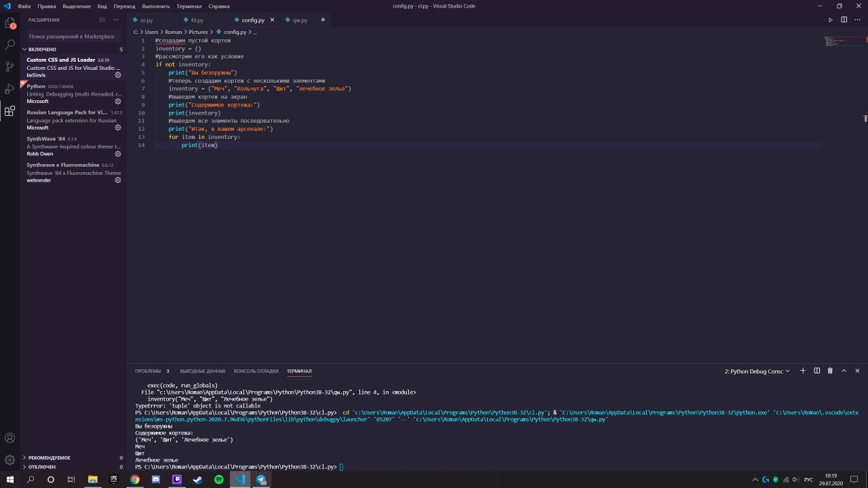Screen dimensions: 868x488
Task: Open terminal selector Python Debug Console
Action: (757, 371)
